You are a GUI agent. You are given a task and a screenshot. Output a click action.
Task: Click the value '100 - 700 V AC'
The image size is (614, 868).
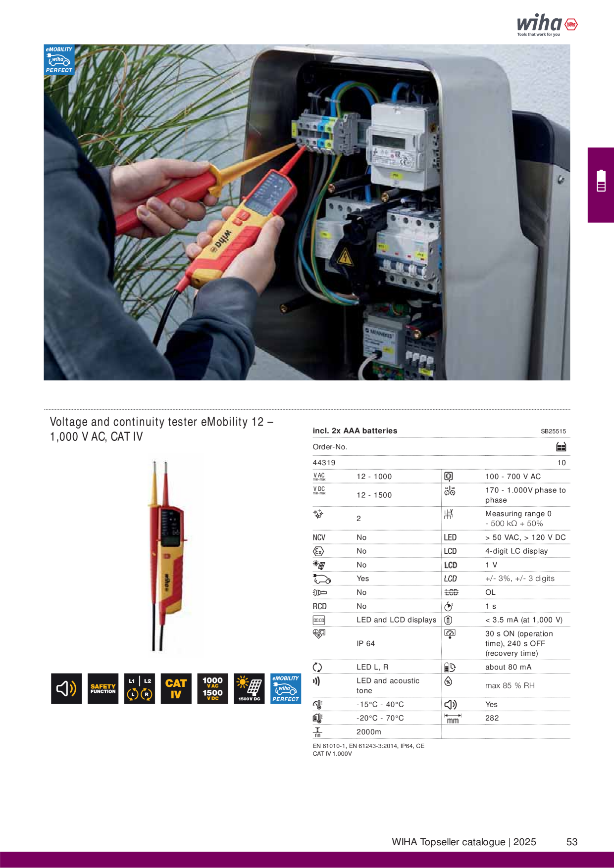click(x=513, y=477)
